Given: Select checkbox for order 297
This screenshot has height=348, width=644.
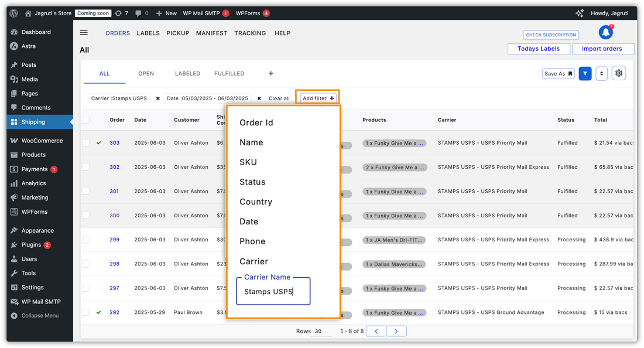Looking at the screenshot, I should coord(86,288).
